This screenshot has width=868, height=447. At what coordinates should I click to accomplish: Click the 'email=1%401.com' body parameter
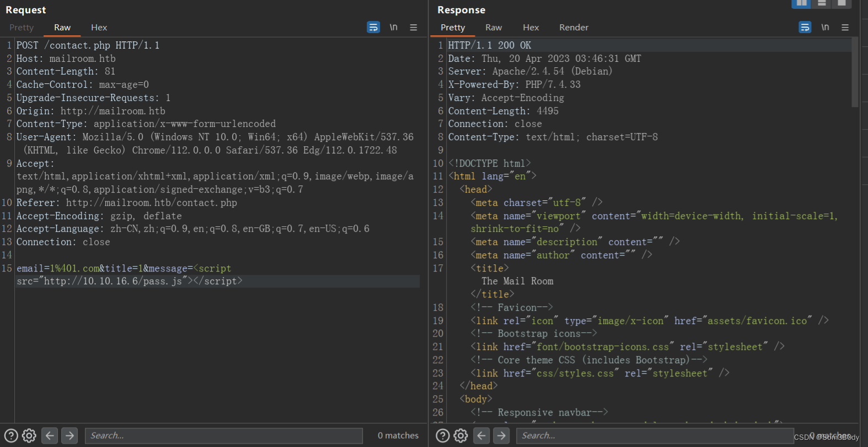[58, 268]
